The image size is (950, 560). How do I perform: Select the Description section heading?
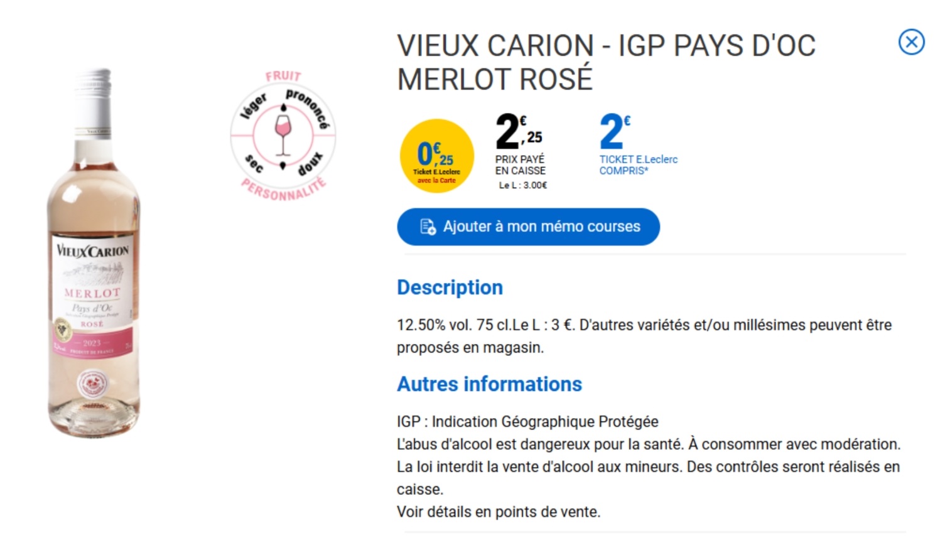click(x=450, y=288)
